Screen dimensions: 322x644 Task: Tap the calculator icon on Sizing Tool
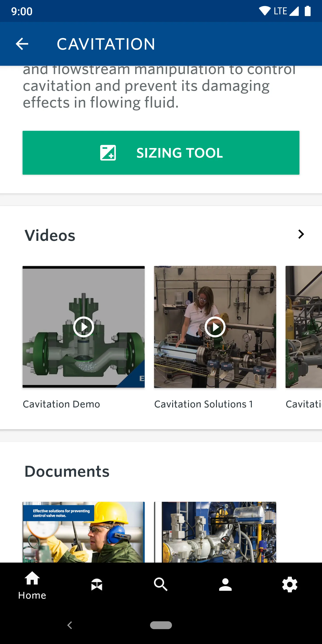pyautogui.click(x=108, y=153)
